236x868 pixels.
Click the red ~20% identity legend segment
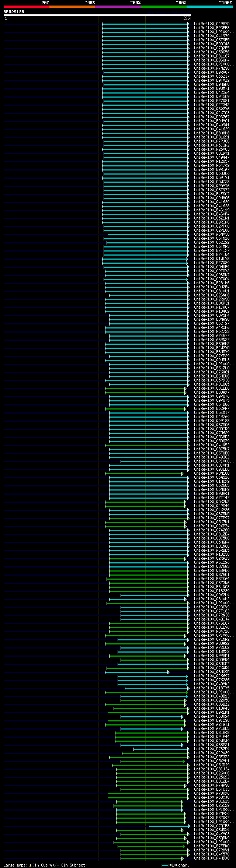[x=27, y=6]
